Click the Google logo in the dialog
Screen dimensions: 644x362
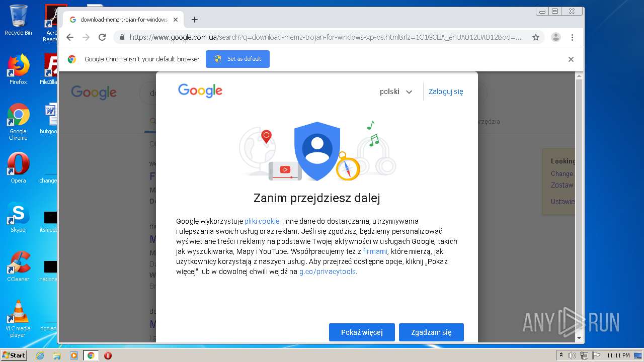click(200, 90)
